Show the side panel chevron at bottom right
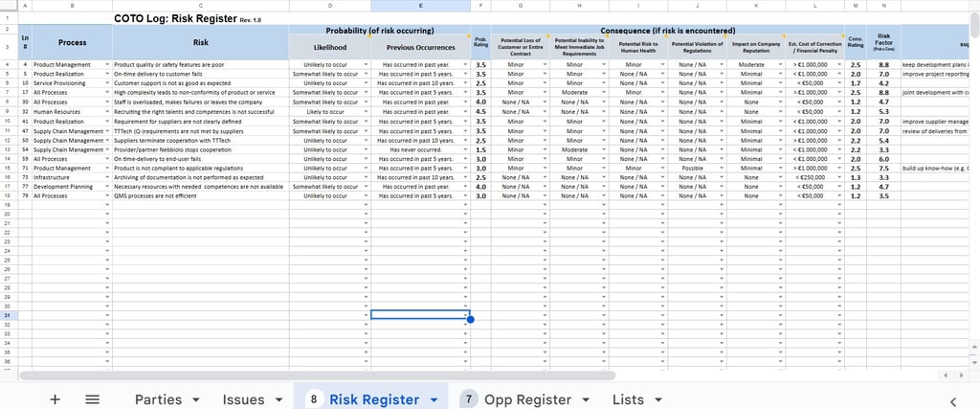Screen dimensions: 980x409 [x=953, y=401]
